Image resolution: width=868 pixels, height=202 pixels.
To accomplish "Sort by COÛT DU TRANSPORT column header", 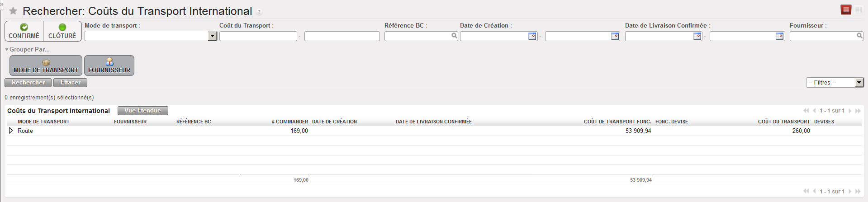I will pos(784,122).
